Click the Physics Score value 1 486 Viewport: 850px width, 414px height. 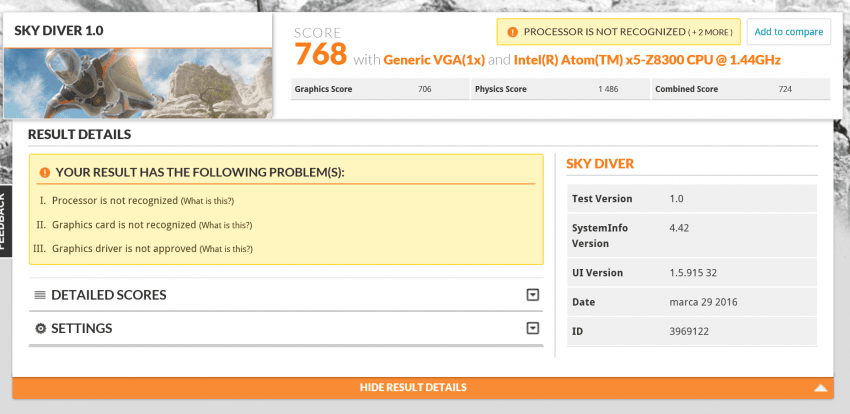(x=608, y=89)
